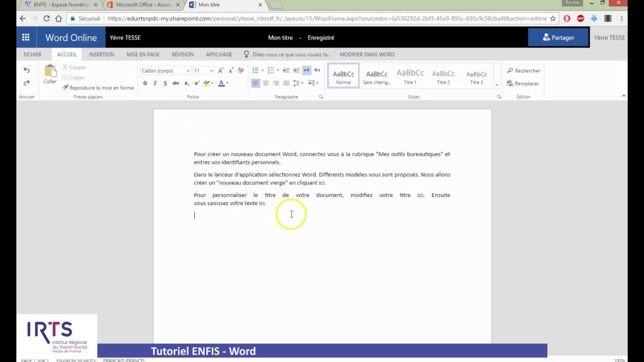
Task: Toggle strikethrough (abc) formatting
Action: [x=176, y=83]
